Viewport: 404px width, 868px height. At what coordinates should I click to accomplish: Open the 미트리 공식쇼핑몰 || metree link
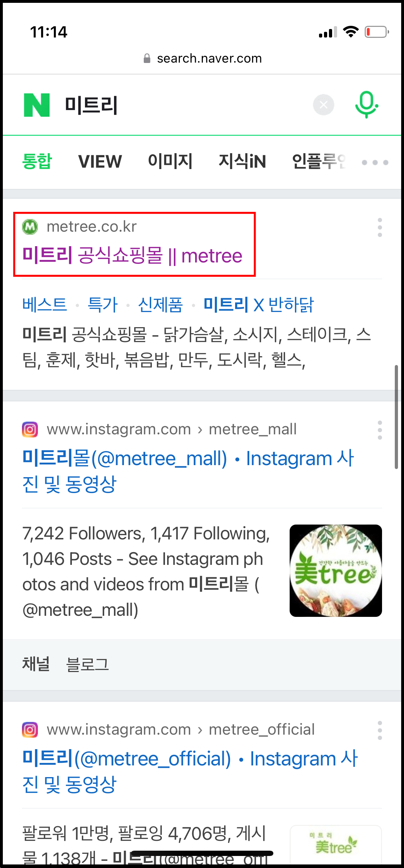click(132, 255)
